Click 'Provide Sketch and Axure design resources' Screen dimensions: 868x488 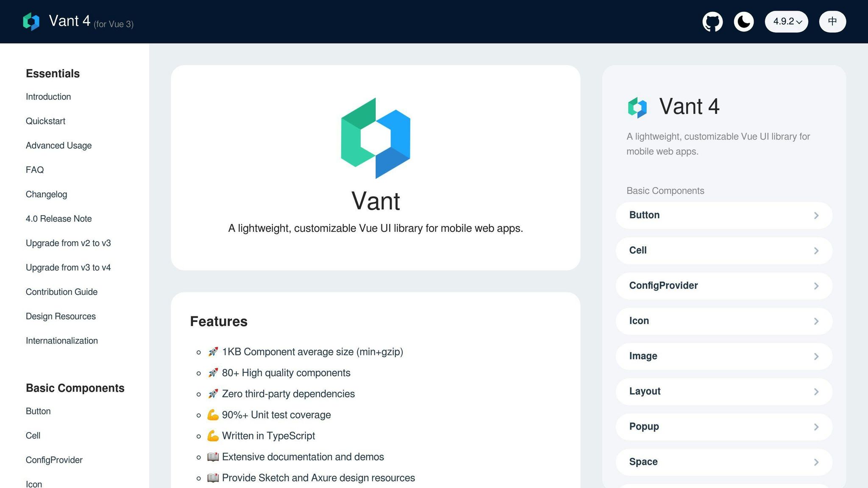318,478
